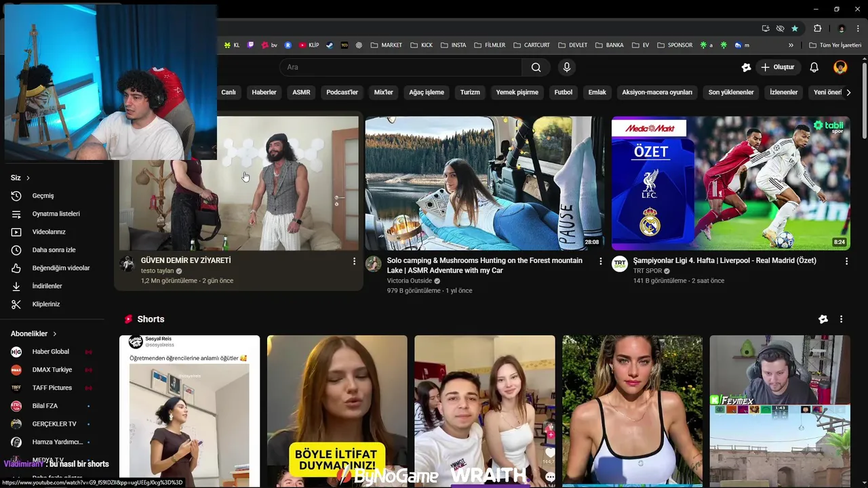This screenshot has width=868, height=488.
Task: Open the BANKA bookmarks folder
Action: pyautogui.click(x=609, y=45)
